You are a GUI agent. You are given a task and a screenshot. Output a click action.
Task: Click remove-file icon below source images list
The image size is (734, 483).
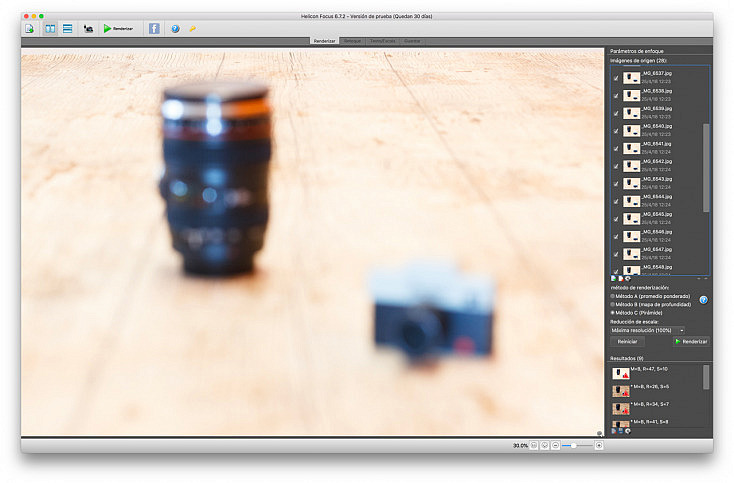[x=621, y=278]
